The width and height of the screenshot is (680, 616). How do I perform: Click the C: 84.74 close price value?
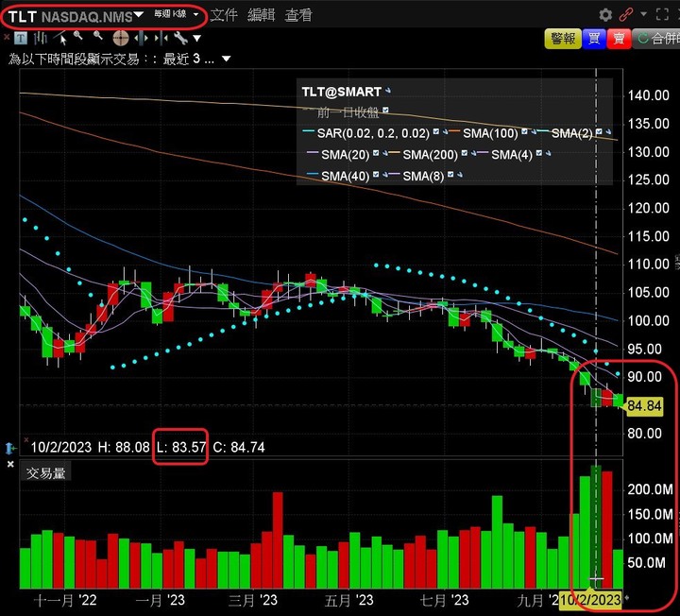[239, 447]
